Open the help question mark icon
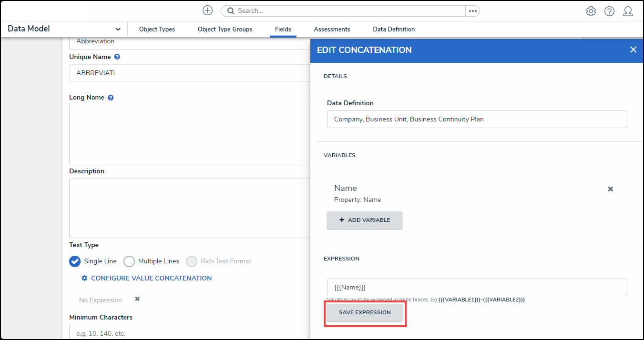This screenshot has width=644, height=340. [609, 11]
